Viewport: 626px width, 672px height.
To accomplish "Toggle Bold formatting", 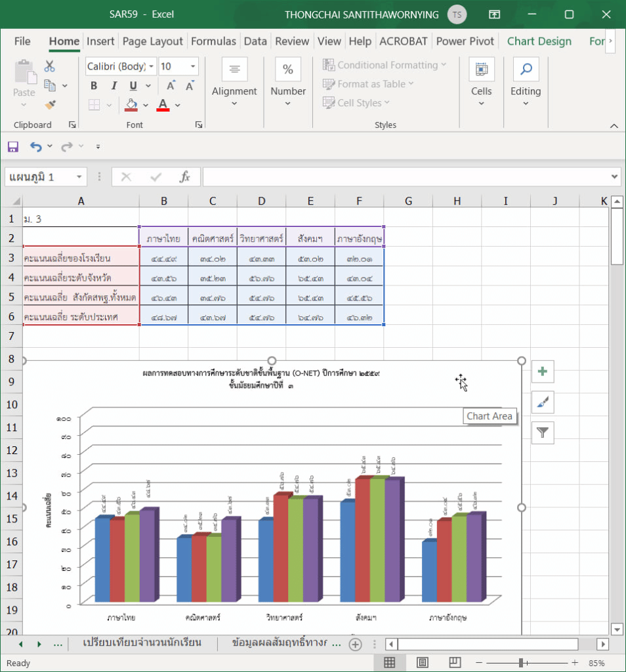I will coord(94,86).
